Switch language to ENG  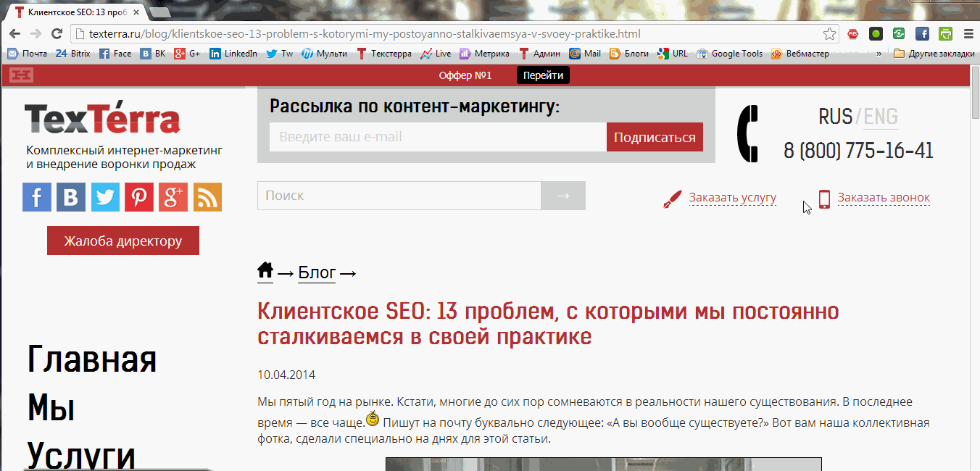(x=881, y=116)
